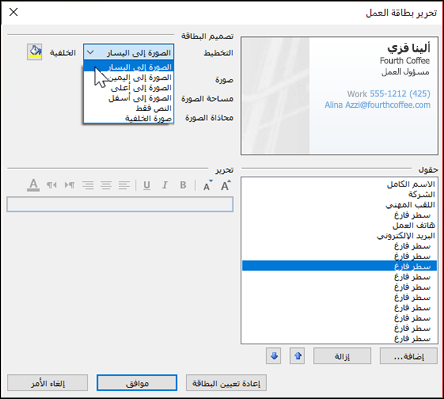Center align the text
The width and height of the screenshot is (444, 399).
[x=106, y=185]
